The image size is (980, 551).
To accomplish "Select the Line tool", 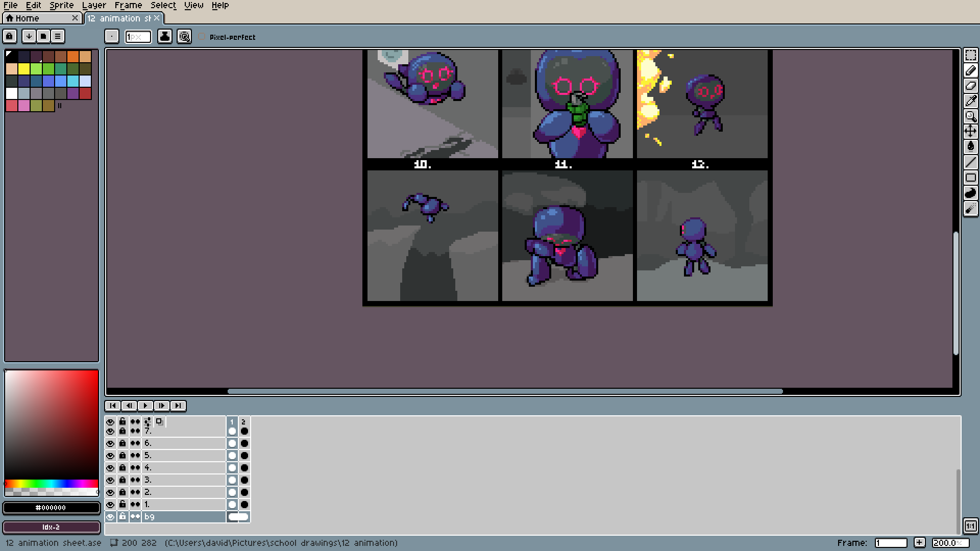I will point(970,162).
